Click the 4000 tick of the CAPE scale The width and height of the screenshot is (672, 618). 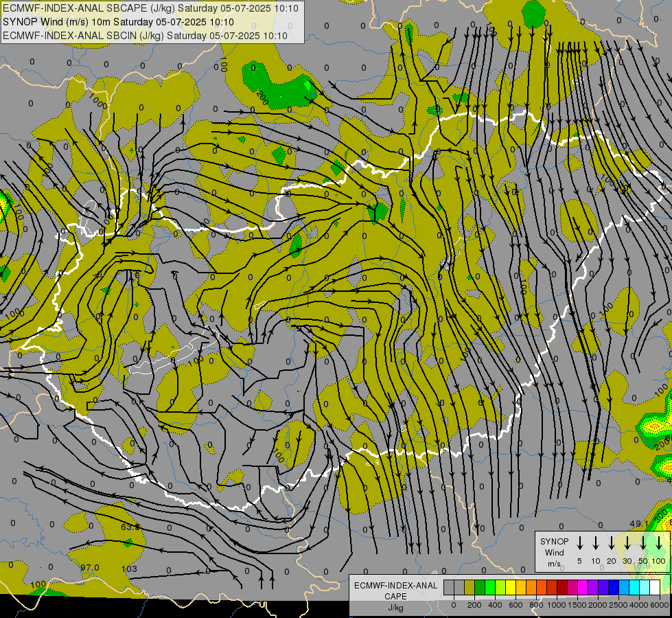coord(639,605)
